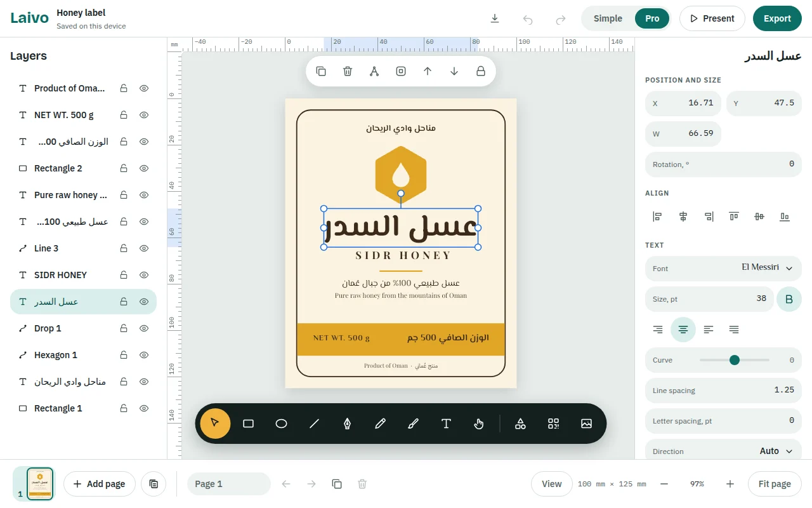Click the Present button
812x508 pixels.
click(x=712, y=18)
